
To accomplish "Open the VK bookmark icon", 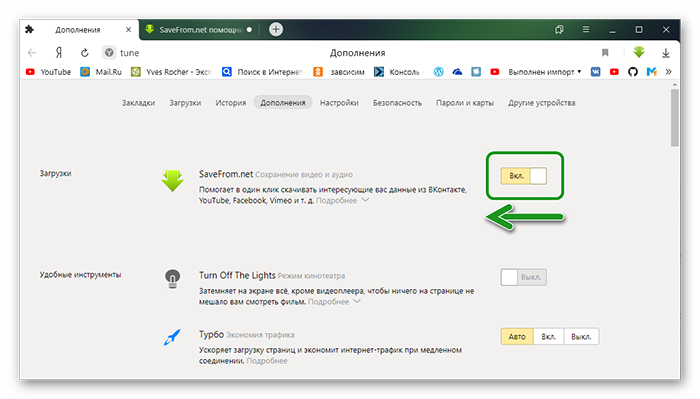I will 596,72.
